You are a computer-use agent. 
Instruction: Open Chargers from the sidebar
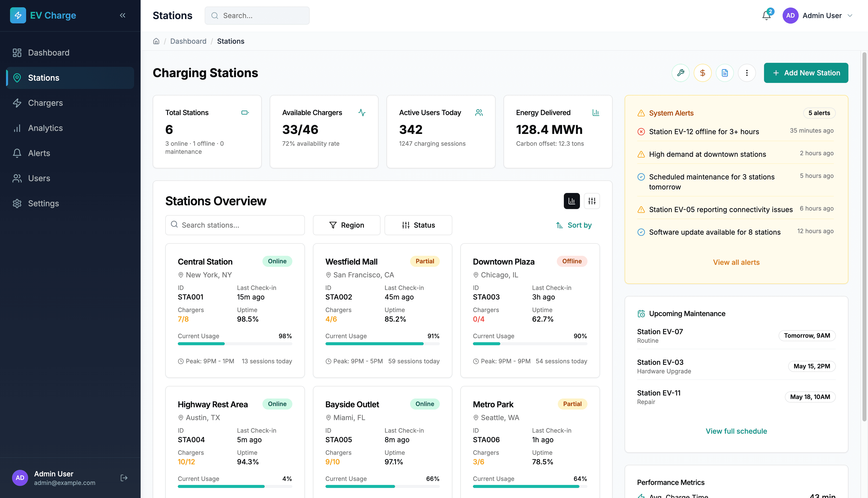pyautogui.click(x=45, y=103)
